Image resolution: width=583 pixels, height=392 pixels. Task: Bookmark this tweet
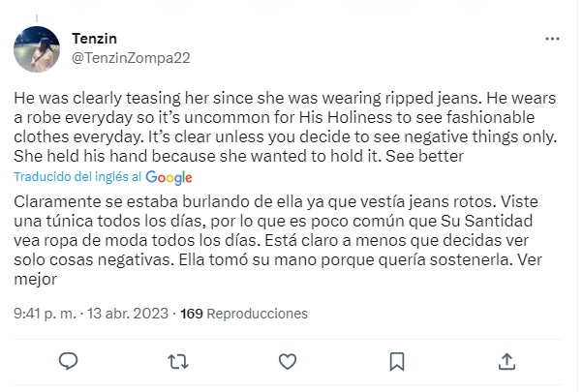coord(397,361)
